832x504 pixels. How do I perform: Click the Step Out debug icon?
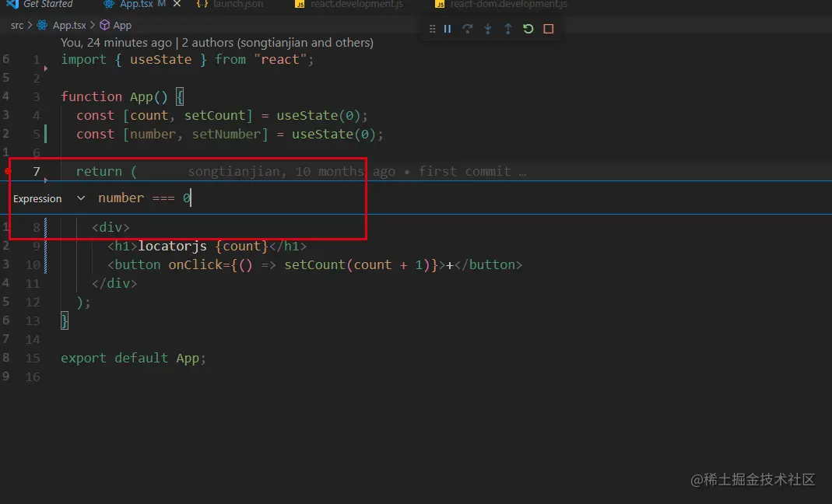click(507, 29)
